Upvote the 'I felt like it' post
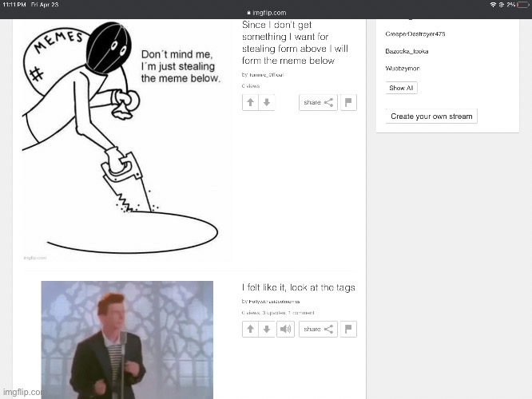The height and width of the screenshot is (399, 532). 250,329
